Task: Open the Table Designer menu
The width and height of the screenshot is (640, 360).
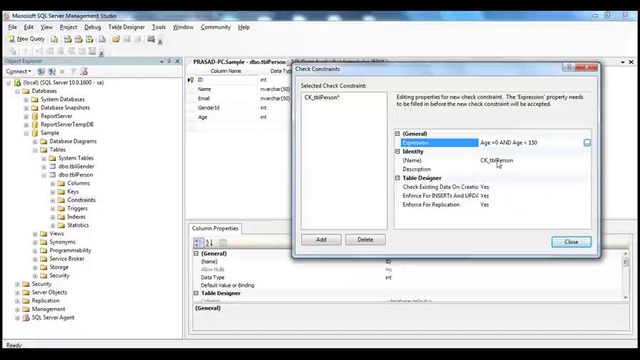Action: pyautogui.click(x=127, y=27)
